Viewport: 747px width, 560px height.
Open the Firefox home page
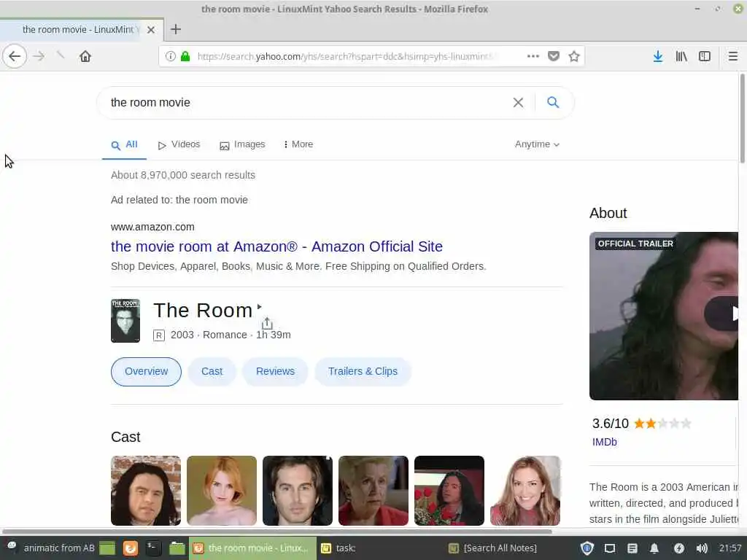[x=85, y=56]
